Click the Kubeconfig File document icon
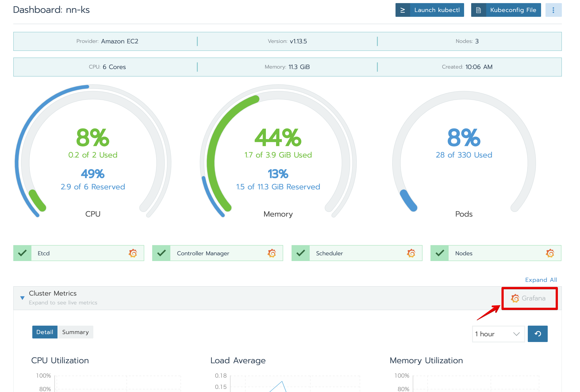580x392 pixels. pyautogui.click(x=478, y=10)
